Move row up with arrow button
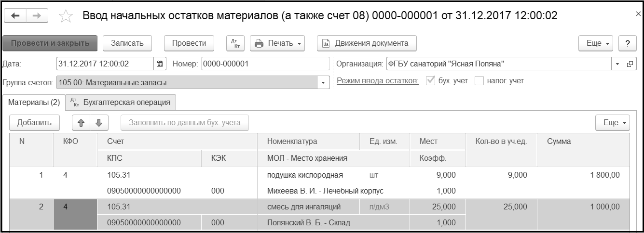The width and height of the screenshot is (644, 233). (81, 123)
